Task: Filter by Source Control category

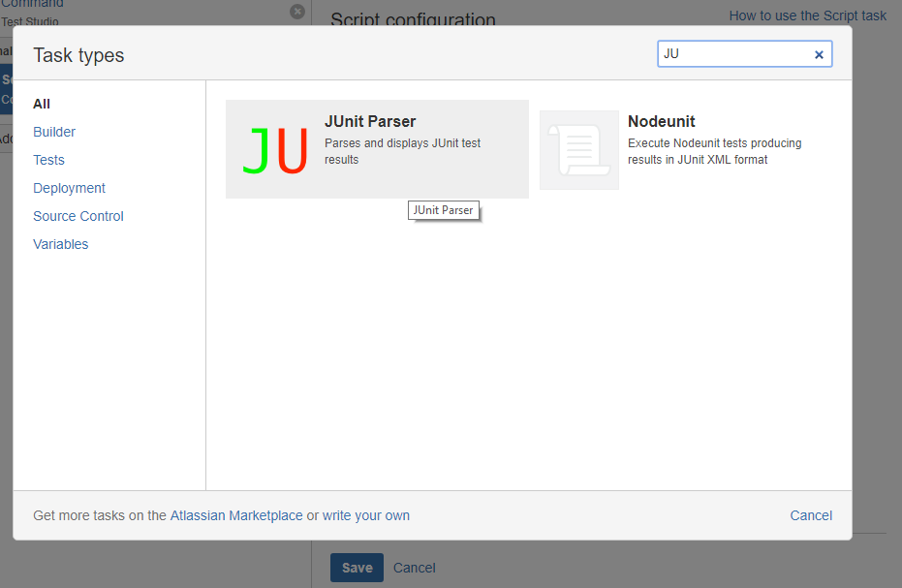Action: coord(78,216)
